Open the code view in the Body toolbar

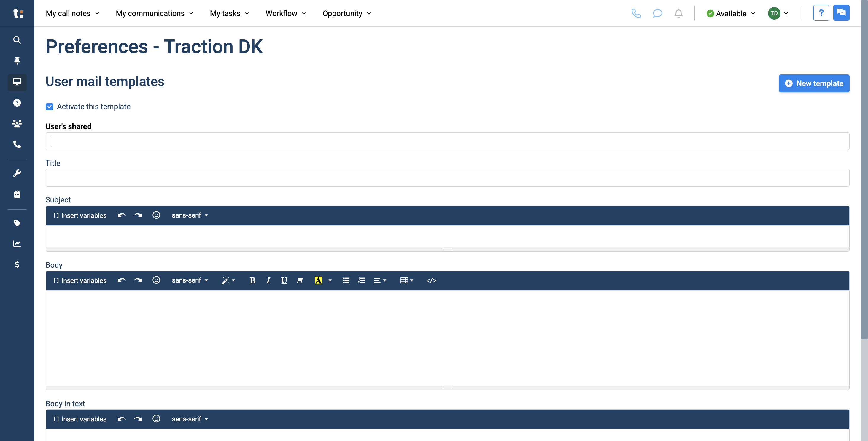[x=431, y=280]
